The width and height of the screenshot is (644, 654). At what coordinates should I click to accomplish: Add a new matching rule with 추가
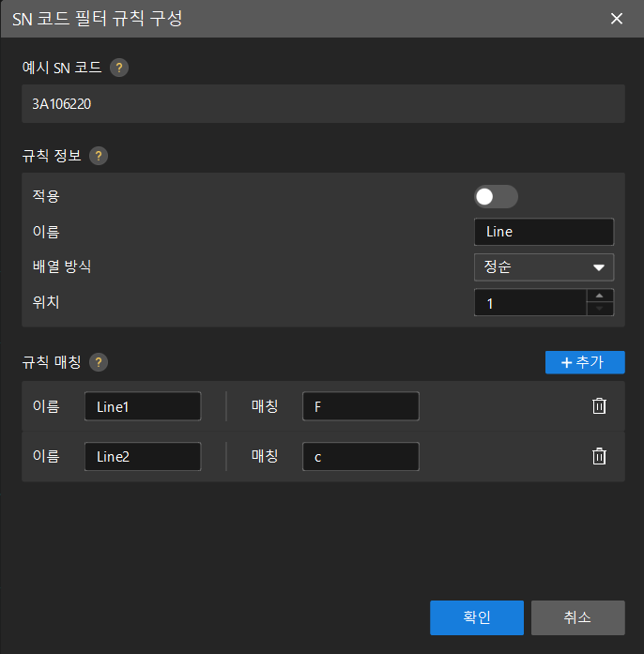pos(585,362)
